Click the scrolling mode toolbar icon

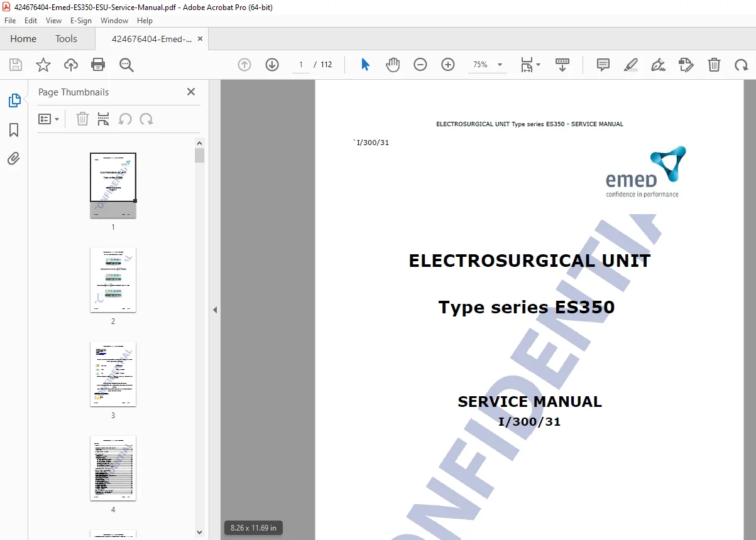coord(562,65)
